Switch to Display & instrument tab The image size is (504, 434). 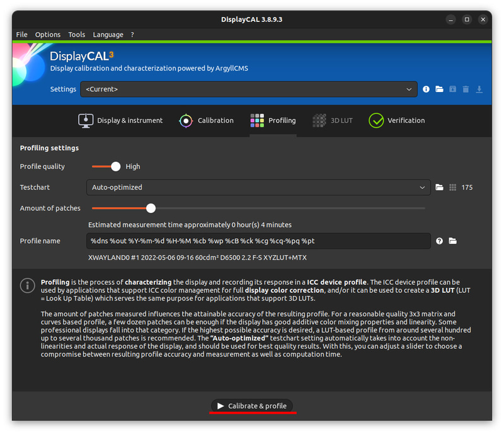120,120
